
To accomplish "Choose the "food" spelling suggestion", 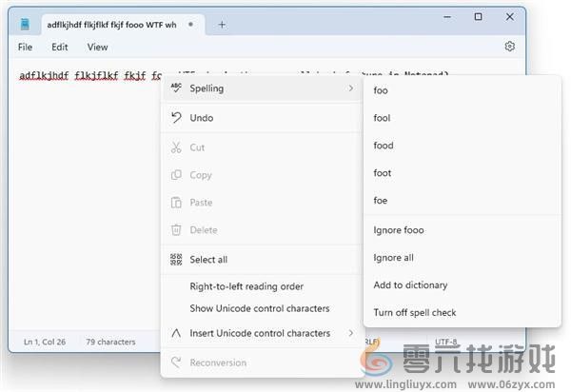I will [x=384, y=146].
